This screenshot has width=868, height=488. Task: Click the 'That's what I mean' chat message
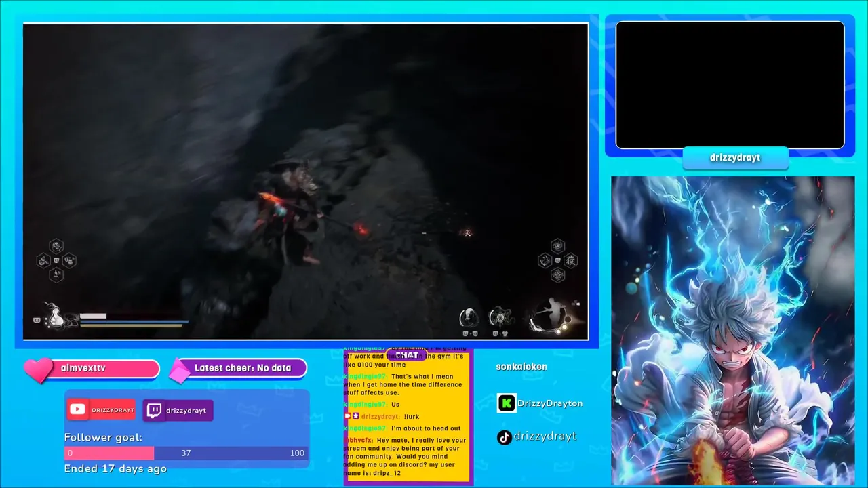403,384
